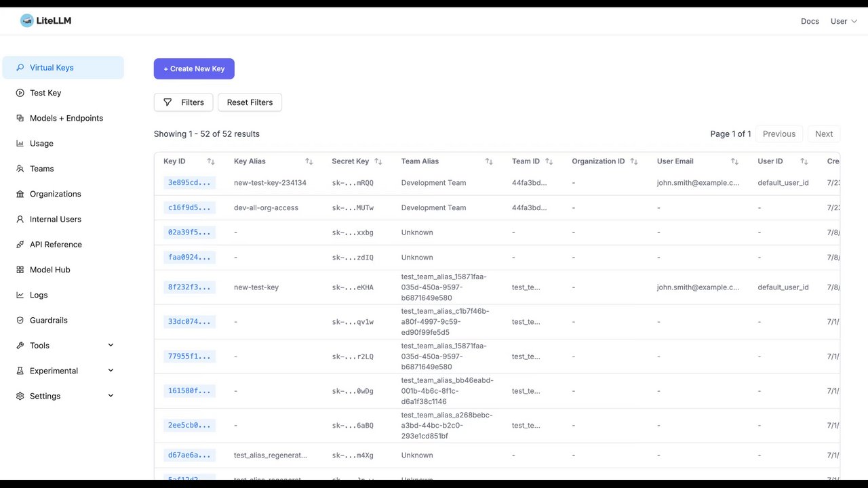
Task: Open the Docs link
Action: click(810, 21)
